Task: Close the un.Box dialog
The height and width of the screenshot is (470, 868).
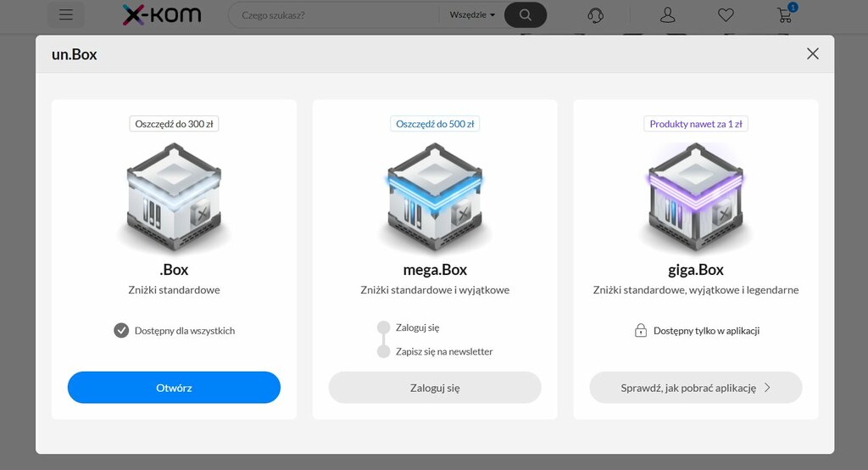Action: tap(813, 53)
